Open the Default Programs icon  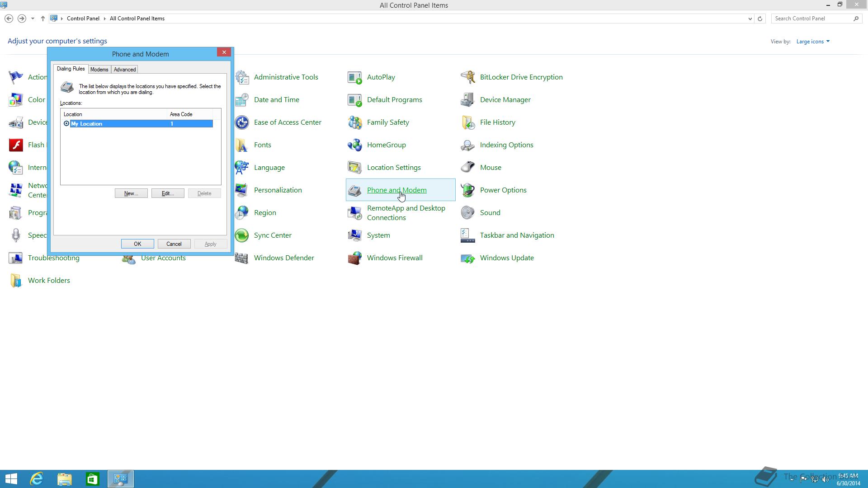pyautogui.click(x=355, y=100)
